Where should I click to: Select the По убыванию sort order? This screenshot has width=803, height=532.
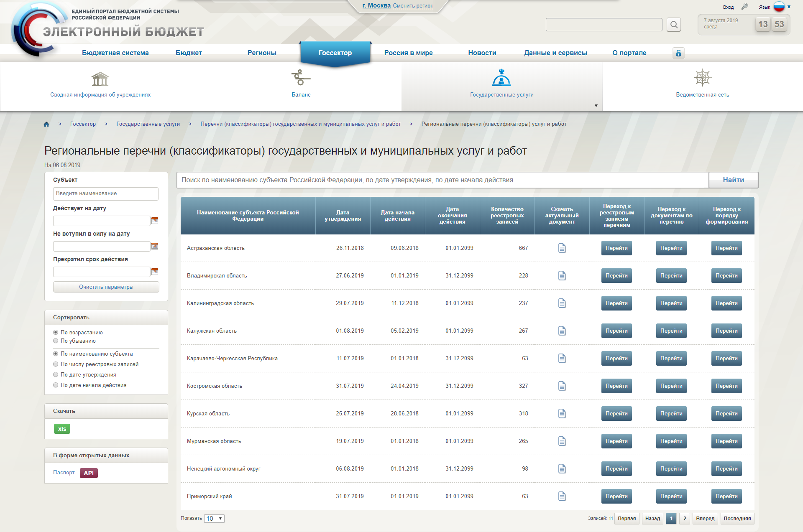click(56, 341)
